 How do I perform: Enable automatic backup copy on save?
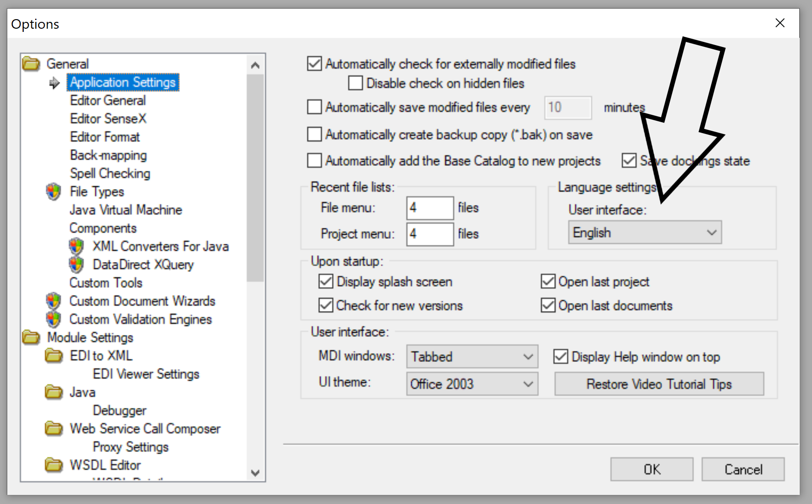[315, 135]
